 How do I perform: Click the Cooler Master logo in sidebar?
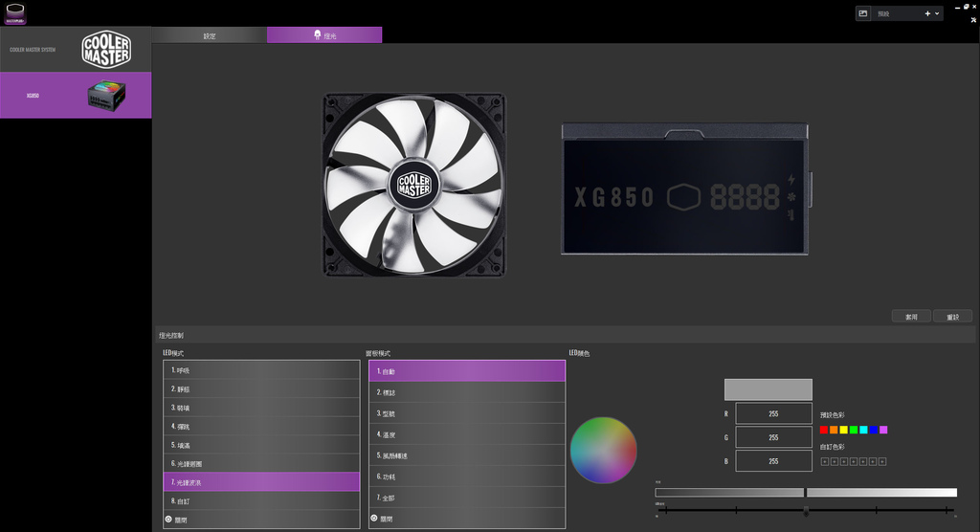point(106,50)
